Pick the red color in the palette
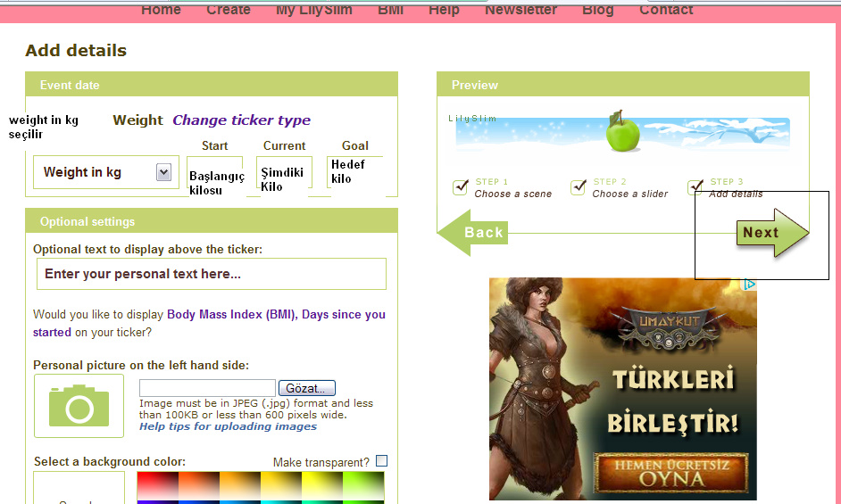 coord(156,486)
